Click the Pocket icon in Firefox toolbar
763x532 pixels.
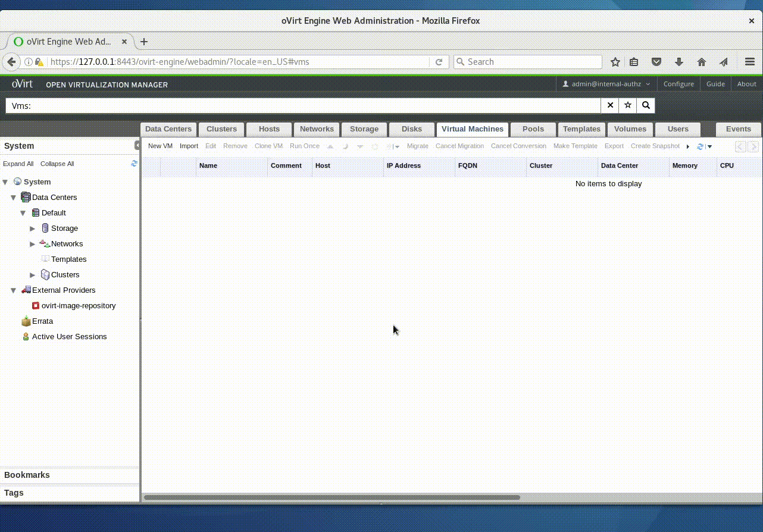pos(656,62)
